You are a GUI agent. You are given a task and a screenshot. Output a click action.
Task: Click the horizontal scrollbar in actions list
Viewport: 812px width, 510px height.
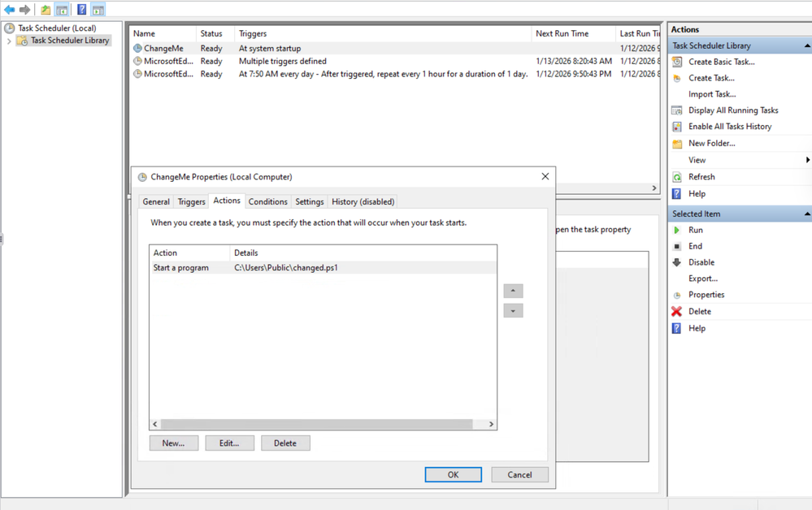[x=317, y=424]
